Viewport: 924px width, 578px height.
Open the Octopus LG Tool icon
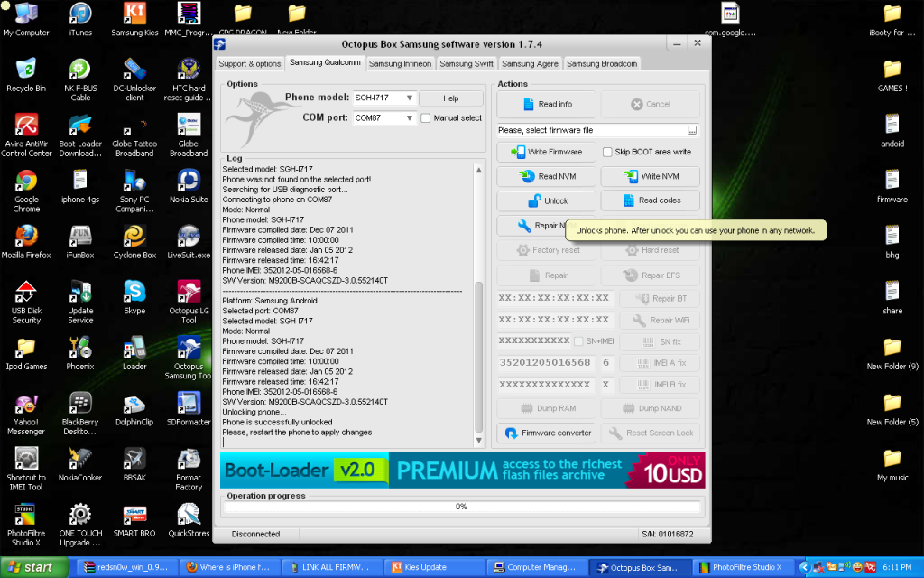coord(189,302)
